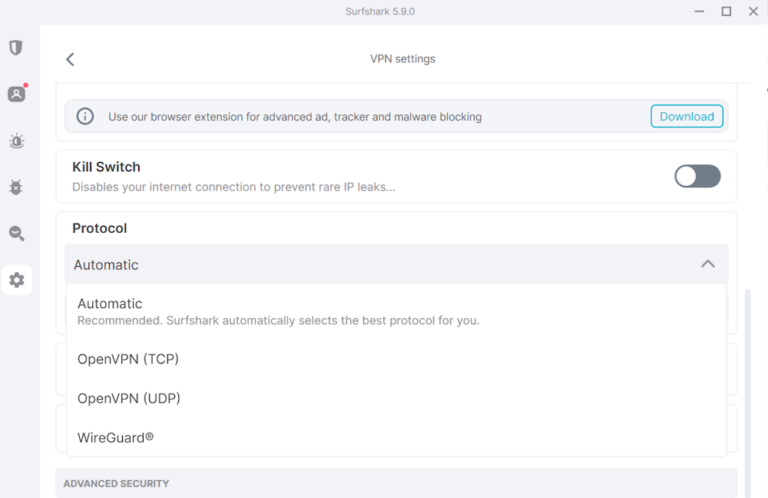The image size is (768, 498).
Task: Click the Automatic protocol dropdown field
Action: [396, 264]
